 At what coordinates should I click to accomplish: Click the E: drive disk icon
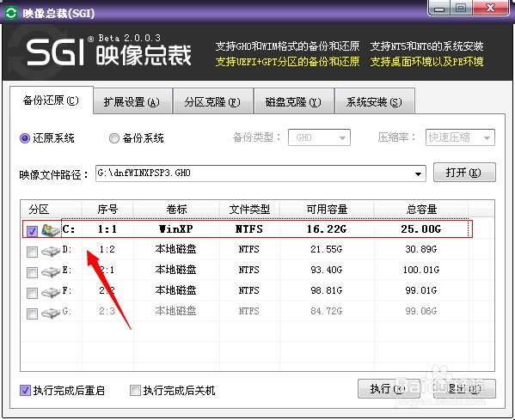point(51,271)
